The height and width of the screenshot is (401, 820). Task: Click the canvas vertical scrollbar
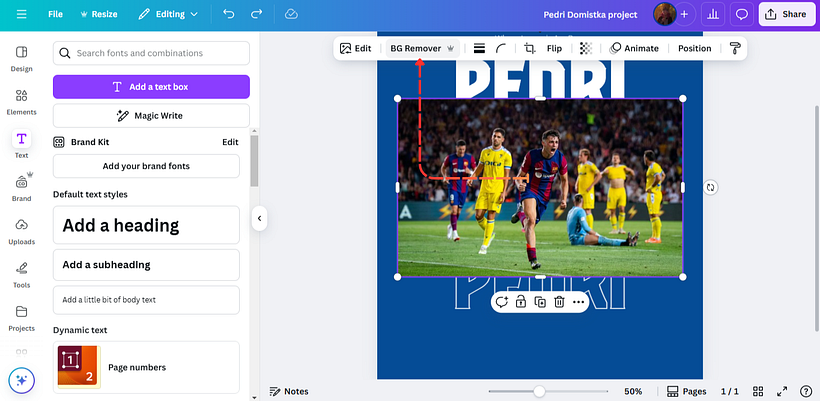coord(817,217)
